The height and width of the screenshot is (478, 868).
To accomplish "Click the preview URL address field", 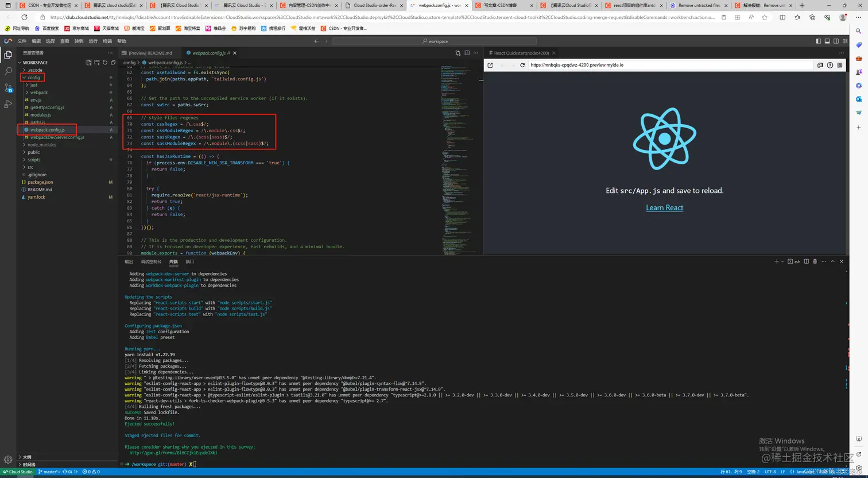I will 671,65.
